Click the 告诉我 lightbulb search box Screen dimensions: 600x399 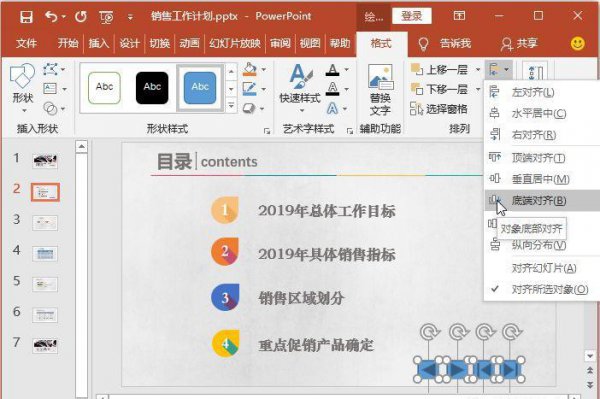pyautogui.click(x=445, y=44)
